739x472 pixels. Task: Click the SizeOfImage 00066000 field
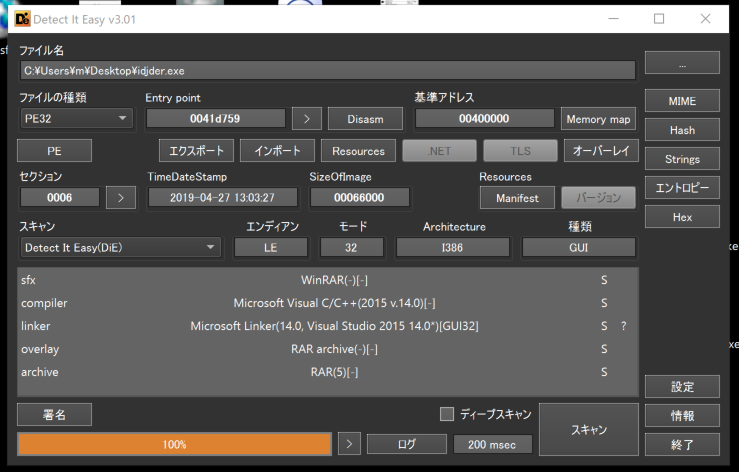[x=359, y=197]
